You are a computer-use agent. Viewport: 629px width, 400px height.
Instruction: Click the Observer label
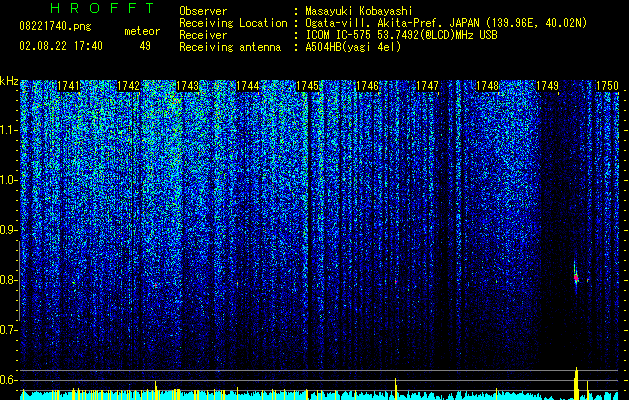[203, 11]
